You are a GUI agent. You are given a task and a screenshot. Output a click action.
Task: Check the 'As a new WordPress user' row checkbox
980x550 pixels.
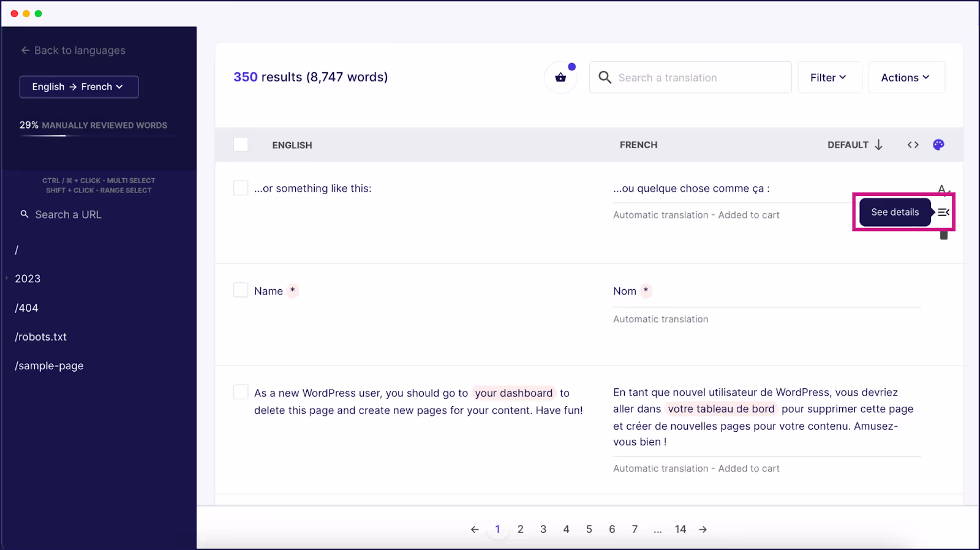click(x=241, y=392)
